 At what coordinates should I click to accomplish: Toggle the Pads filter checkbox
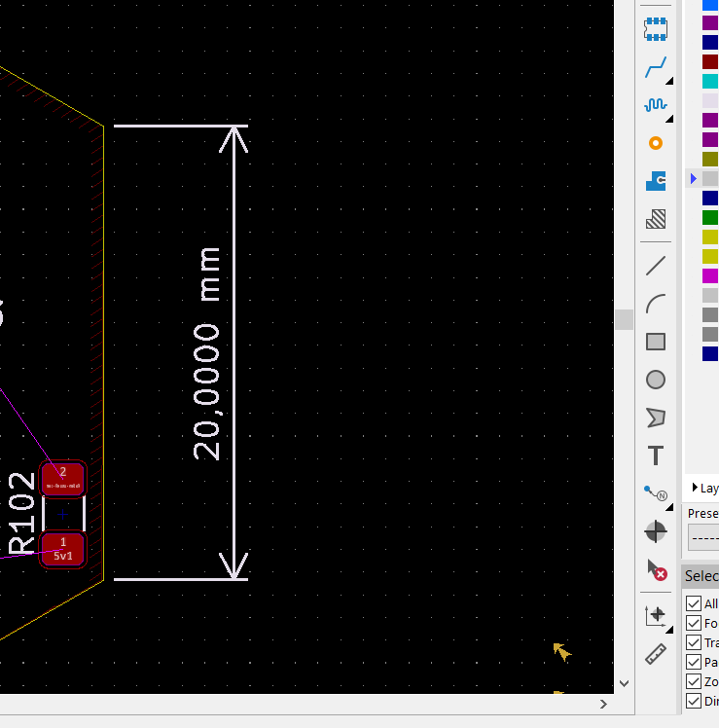tap(694, 662)
